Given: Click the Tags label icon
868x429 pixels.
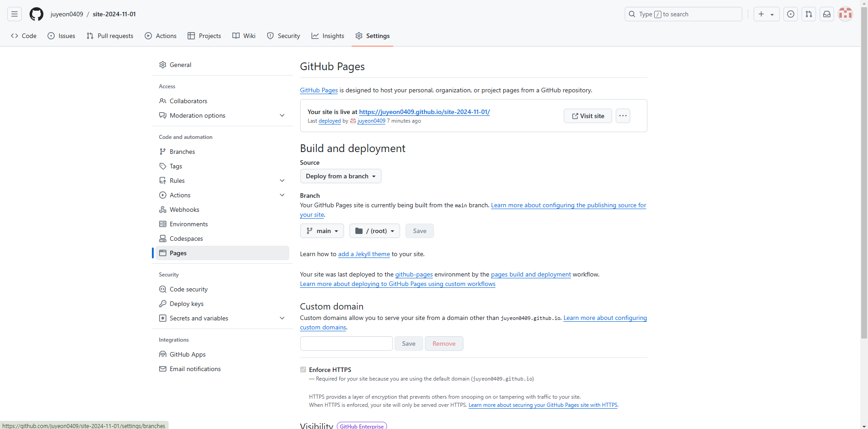Looking at the screenshot, I should (x=163, y=166).
